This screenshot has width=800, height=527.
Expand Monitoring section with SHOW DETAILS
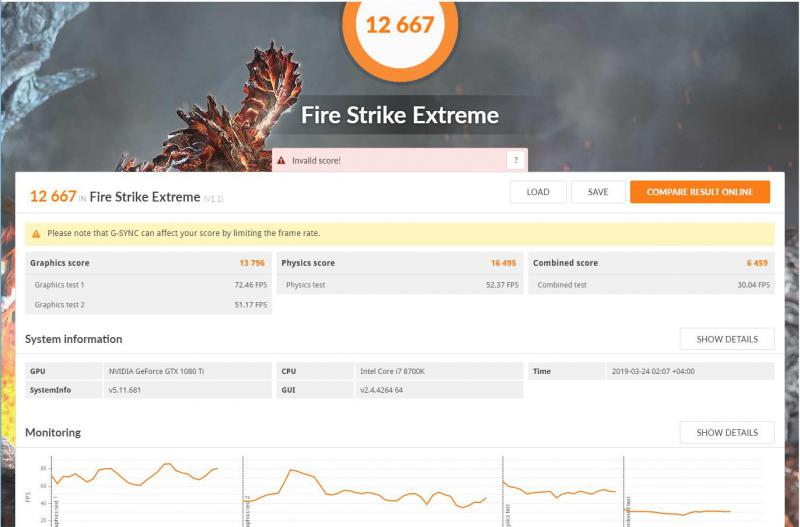(x=726, y=433)
